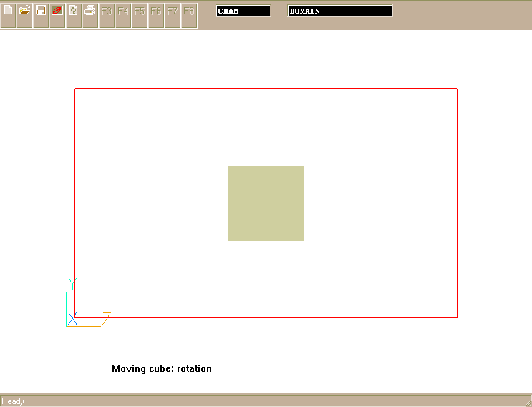Click the Ready status bar text
The height and width of the screenshot is (407, 532).
13,401
